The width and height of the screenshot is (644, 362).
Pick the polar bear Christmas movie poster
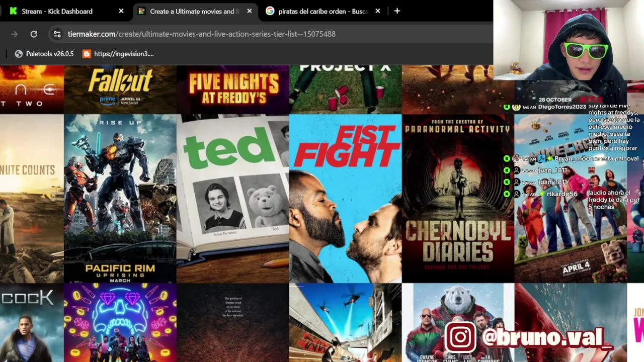[458, 323]
